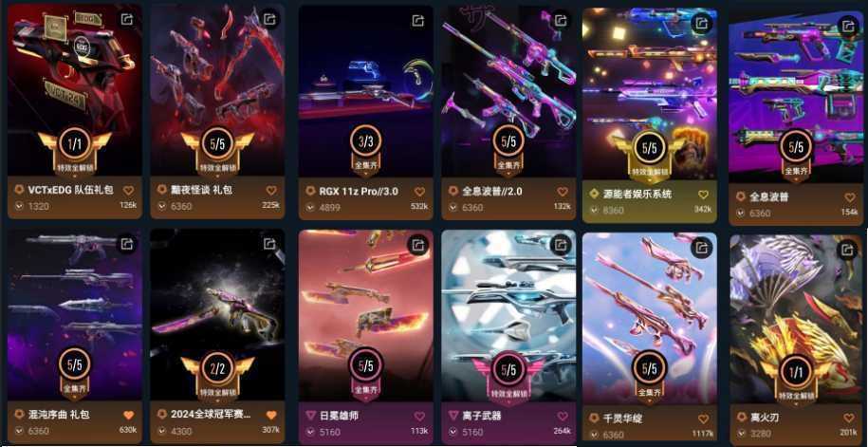868x447 pixels.
Task: Share the 全息波普//2.0 skin card
Action: pyautogui.click(x=561, y=21)
